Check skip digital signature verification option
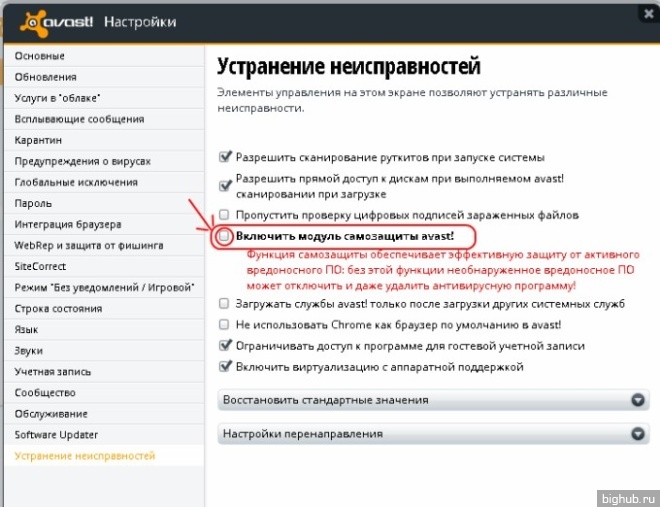Screen dimensions: 660x507 pos(226,214)
